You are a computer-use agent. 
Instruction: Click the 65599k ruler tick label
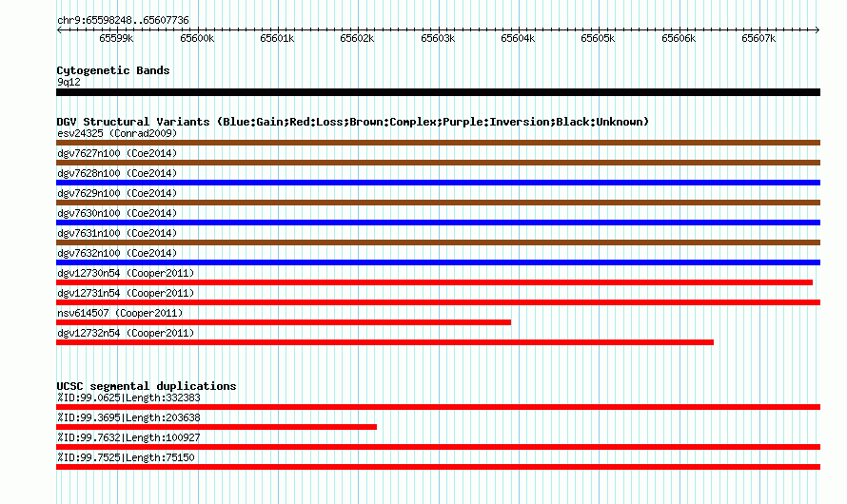click(x=116, y=38)
